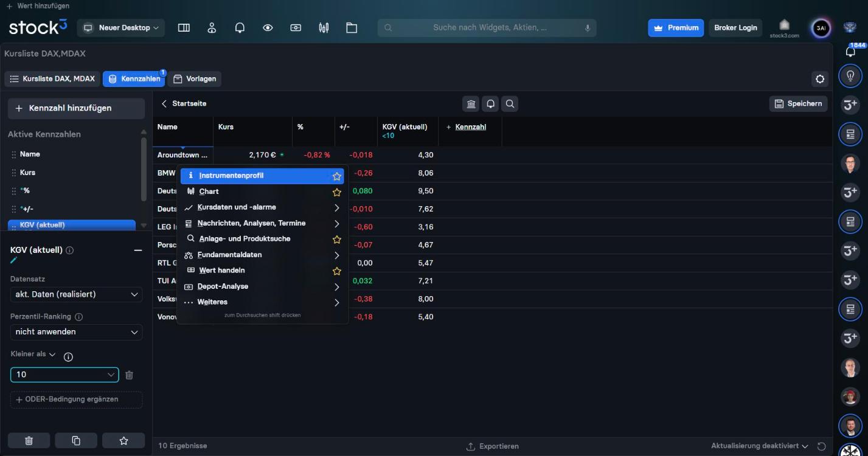868x456 pixels.
Task: Open the Neuer Desktop dropdown
Action: 121,28
